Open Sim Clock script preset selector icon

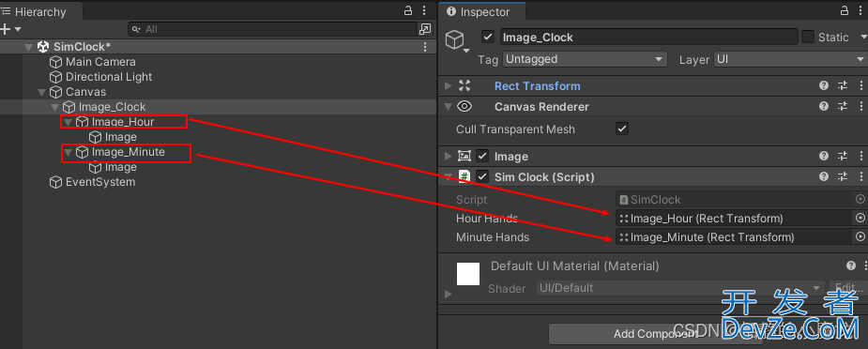843,176
